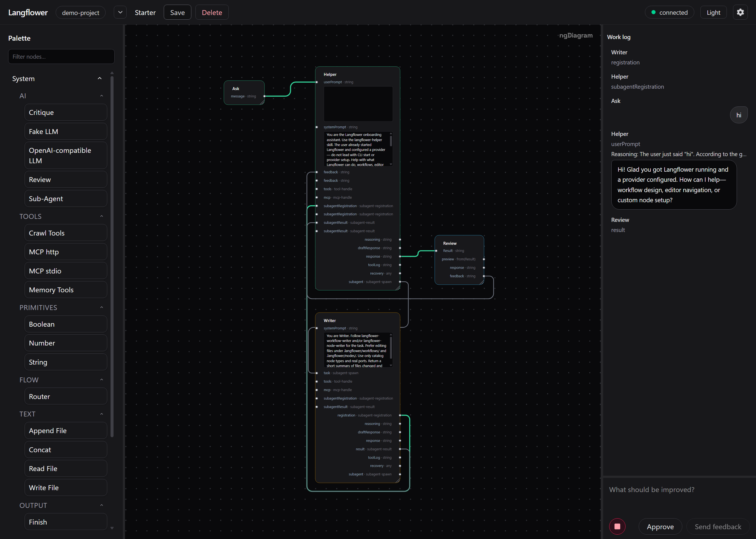The width and height of the screenshot is (756, 539).
Task: Click Helper's toolLog output port
Action: (x=400, y=265)
